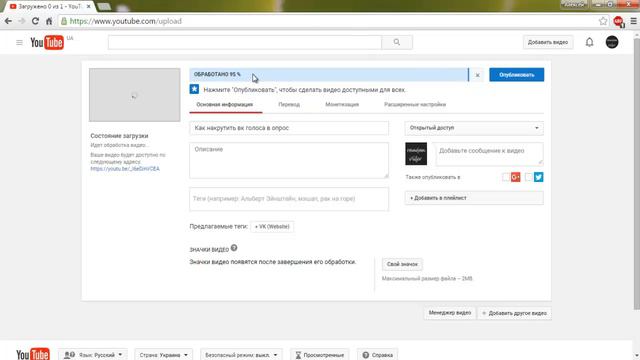The width and height of the screenshot is (640, 360).
Task: Click Добавить другое видео button
Action: 514,313
